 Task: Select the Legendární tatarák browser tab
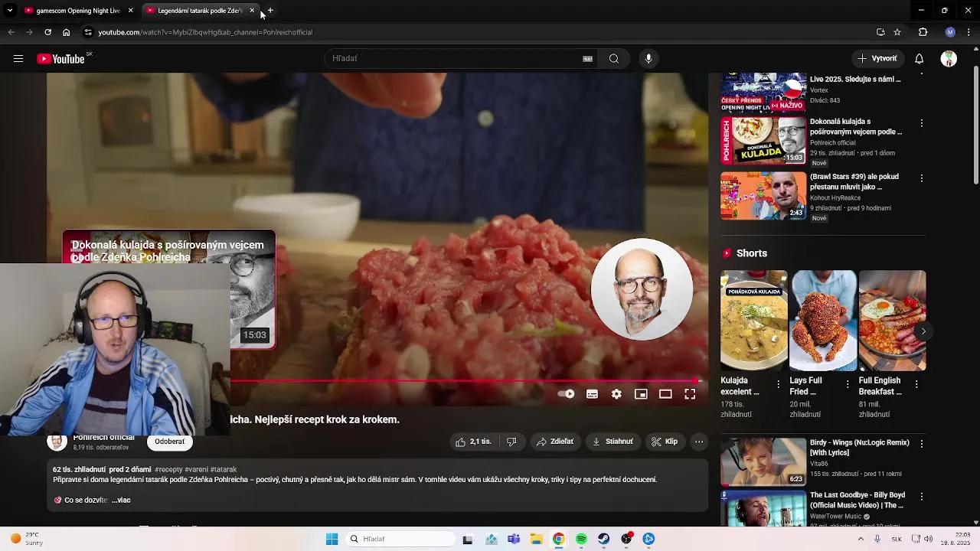tap(201, 11)
